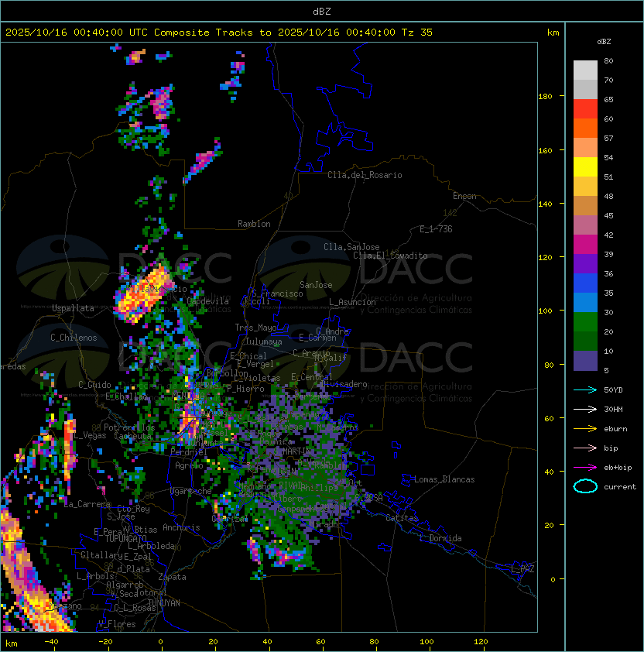Click the 'Potrerillos' map label
644x652 pixels.
(x=129, y=427)
